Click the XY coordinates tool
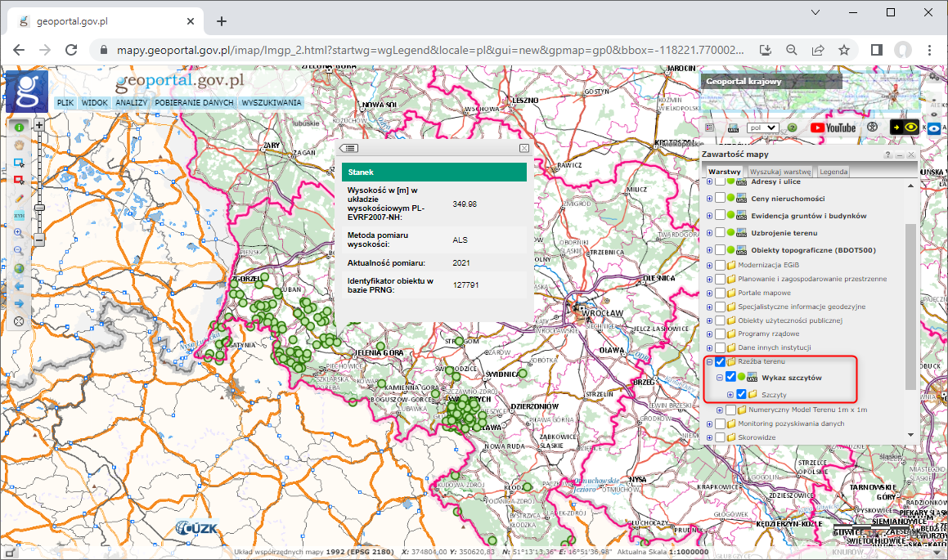The image size is (948, 560). (x=18, y=216)
